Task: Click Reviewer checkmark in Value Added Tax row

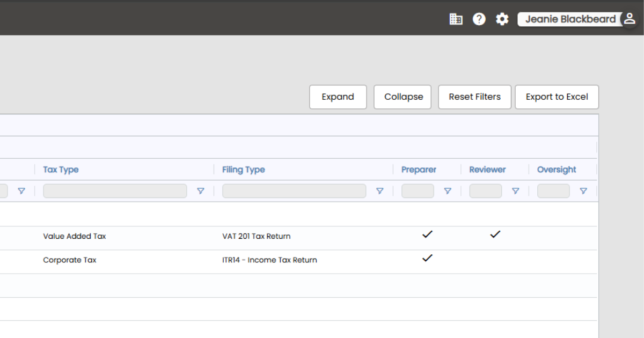Action: 495,234
